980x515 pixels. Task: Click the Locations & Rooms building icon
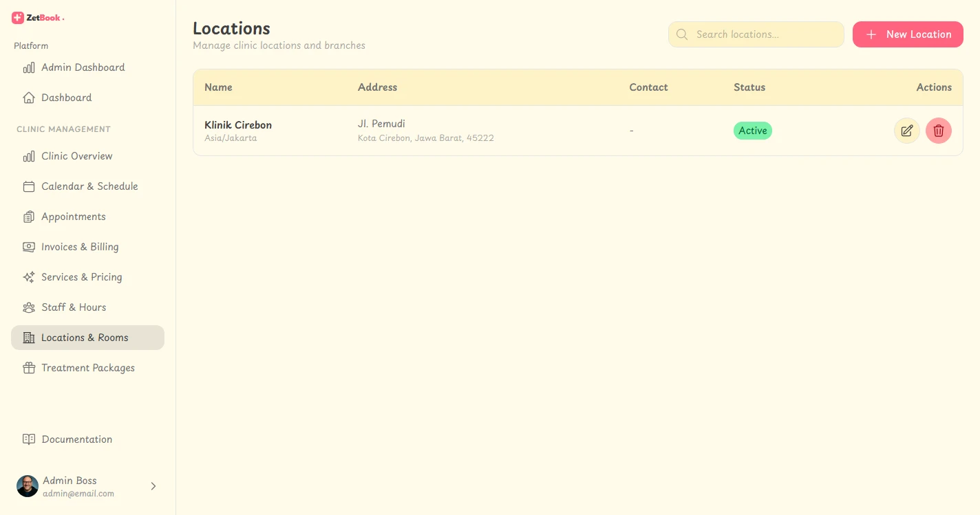click(29, 338)
